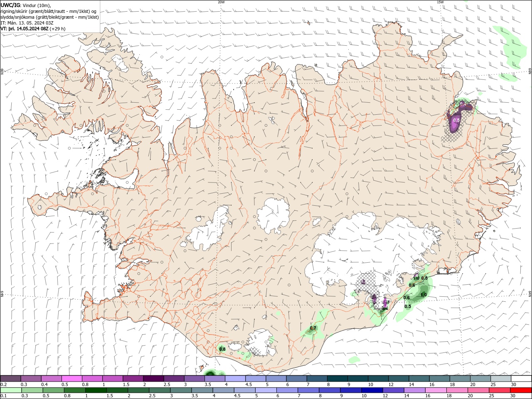Select the dark teal 8 swatch in the upper scale
The width and height of the screenshot is (532, 399).
pyautogui.click(x=337, y=379)
